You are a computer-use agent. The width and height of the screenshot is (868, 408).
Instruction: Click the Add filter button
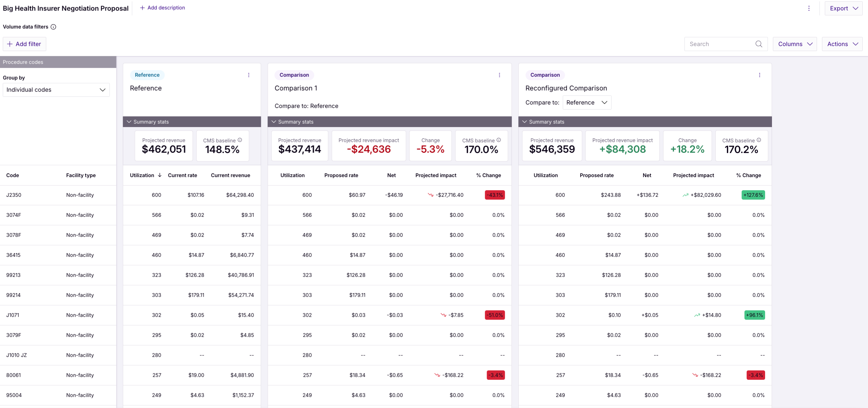pos(24,44)
